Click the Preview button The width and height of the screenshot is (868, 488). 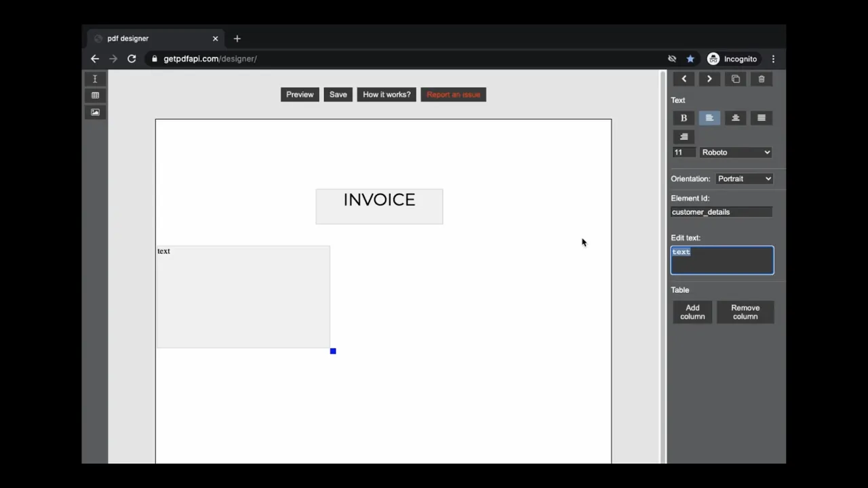[300, 95]
